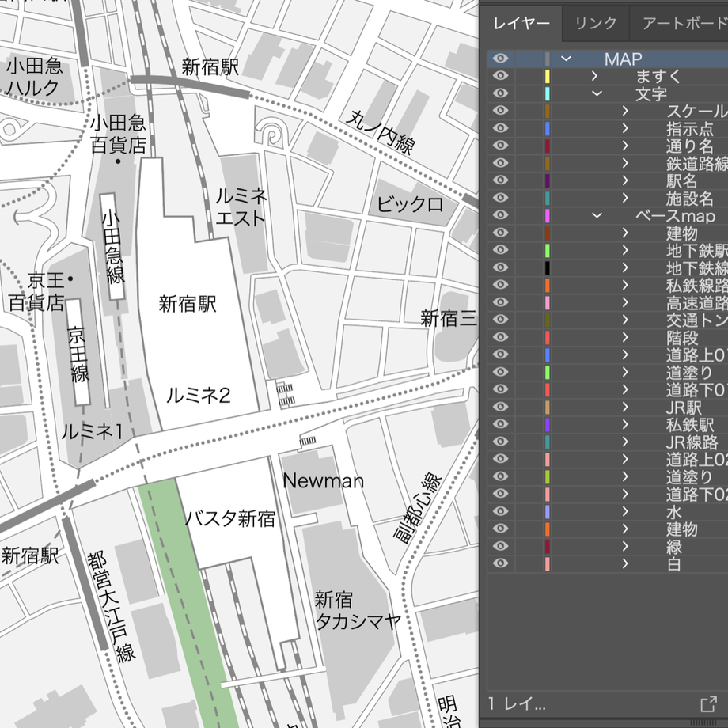Expand the 指示点 sublayer
The width and height of the screenshot is (728, 728).
pos(625,128)
